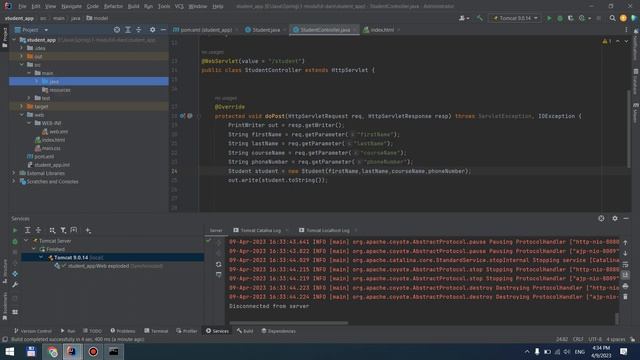Open Tomcat Localhost Log tab
Image resolution: width=640 pixels, height=360 pixels.
[328, 231]
